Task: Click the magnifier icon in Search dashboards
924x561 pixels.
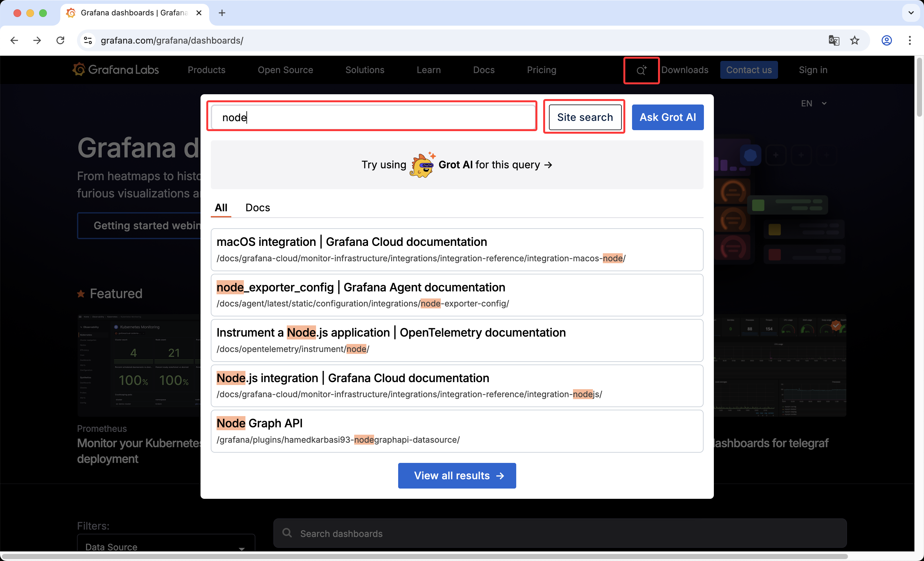Action: [x=287, y=533]
